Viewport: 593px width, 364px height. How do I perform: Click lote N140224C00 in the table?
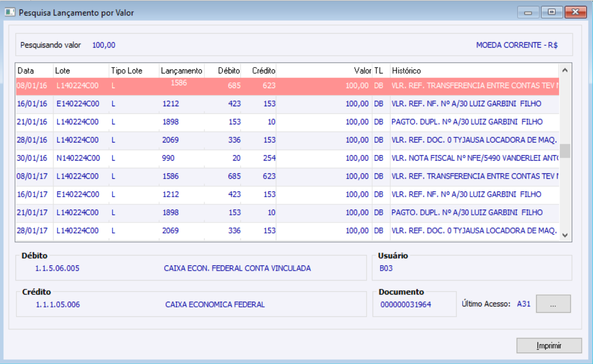(78, 158)
